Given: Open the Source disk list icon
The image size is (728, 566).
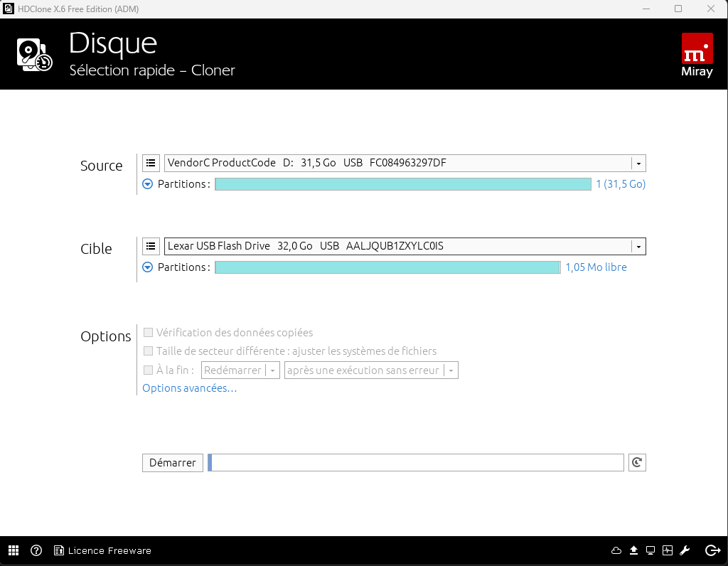Looking at the screenshot, I should click(151, 163).
